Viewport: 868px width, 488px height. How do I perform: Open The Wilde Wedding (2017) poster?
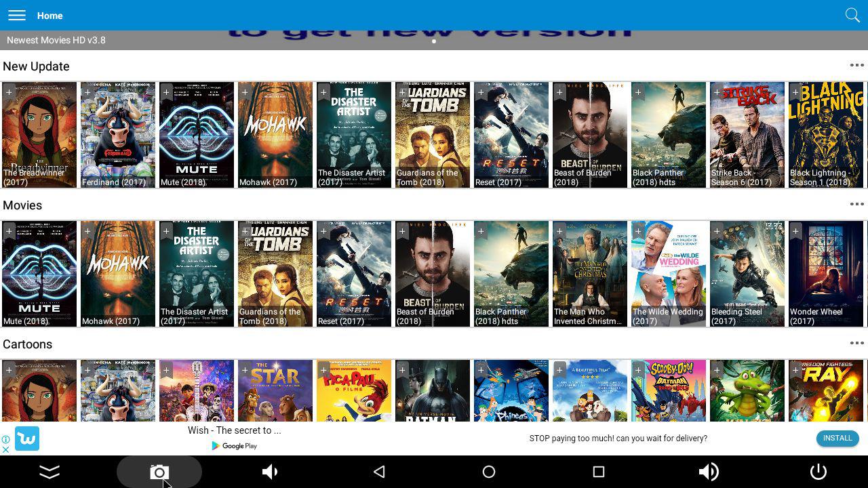pyautogui.click(x=669, y=274)
